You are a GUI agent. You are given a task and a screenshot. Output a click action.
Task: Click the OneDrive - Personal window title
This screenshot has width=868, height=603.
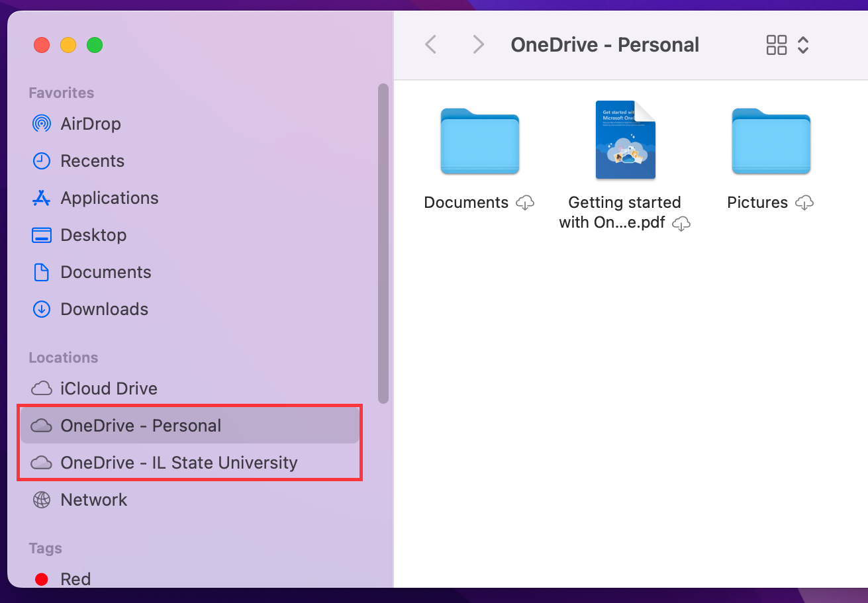click(x=605, y=45)
